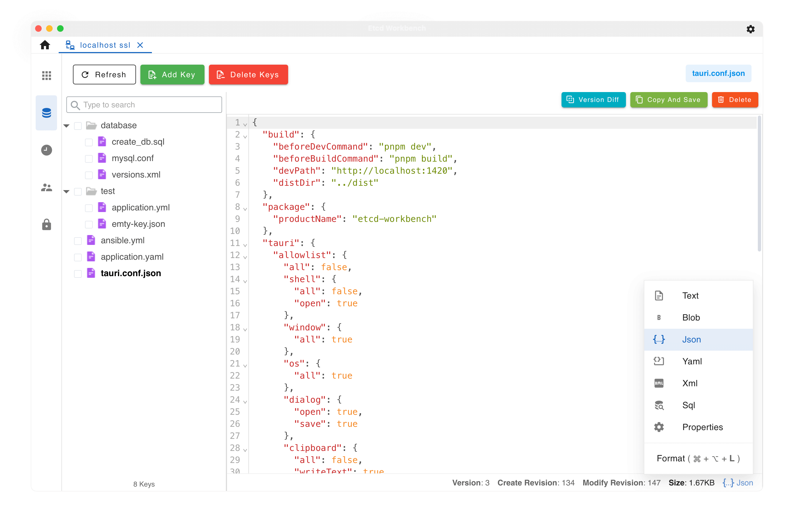The image size is (794, 532).
Task: Collapse the test folder tree
Action: click(67, 191)
